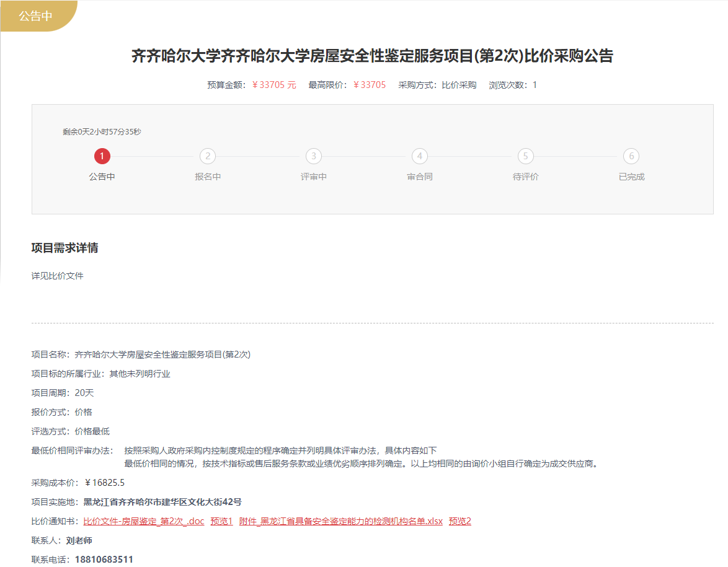Click the announcement title heading

point(372,56)
